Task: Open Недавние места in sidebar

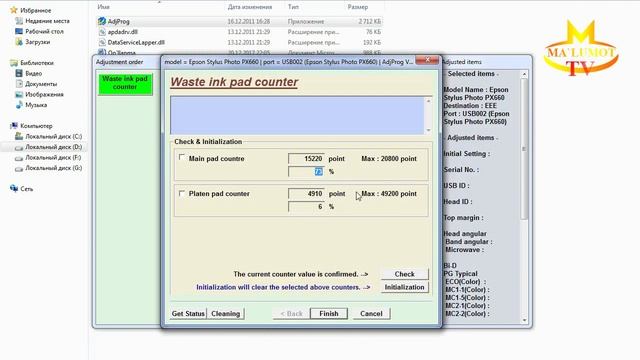Action: (x=47, y=21)
